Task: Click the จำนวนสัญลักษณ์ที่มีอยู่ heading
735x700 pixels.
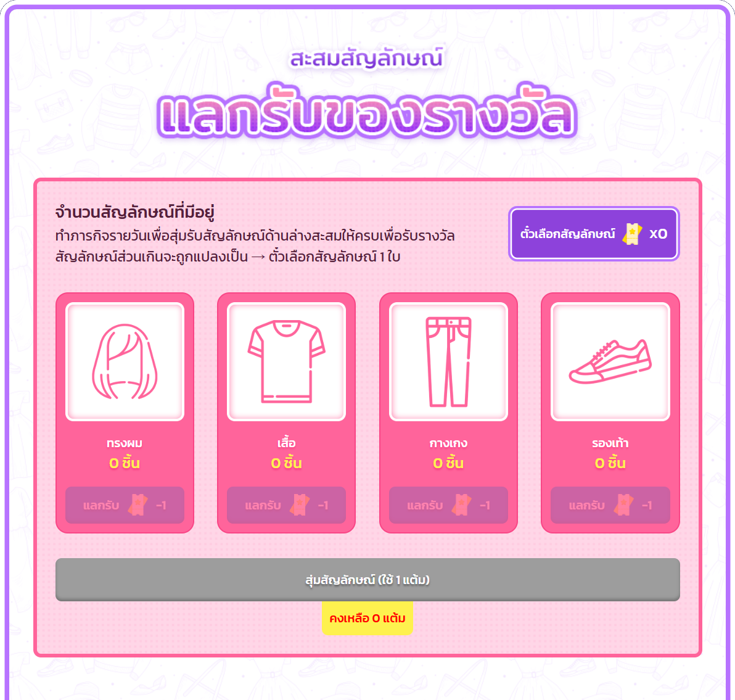Action: (135, 212)
